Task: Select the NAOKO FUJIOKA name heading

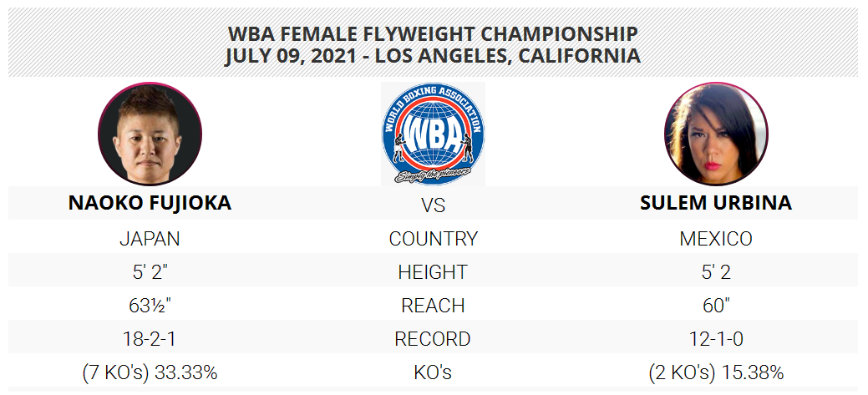Action: click(150, 203)
